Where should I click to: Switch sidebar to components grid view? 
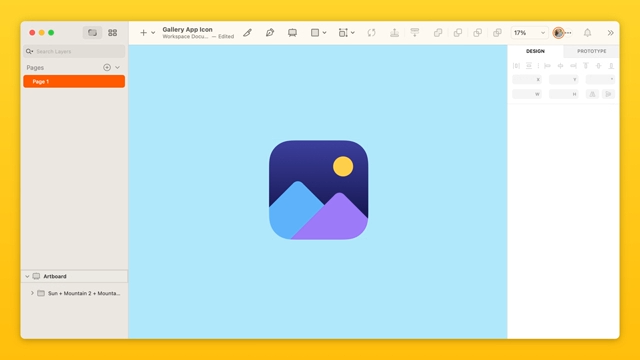[113, 33]
